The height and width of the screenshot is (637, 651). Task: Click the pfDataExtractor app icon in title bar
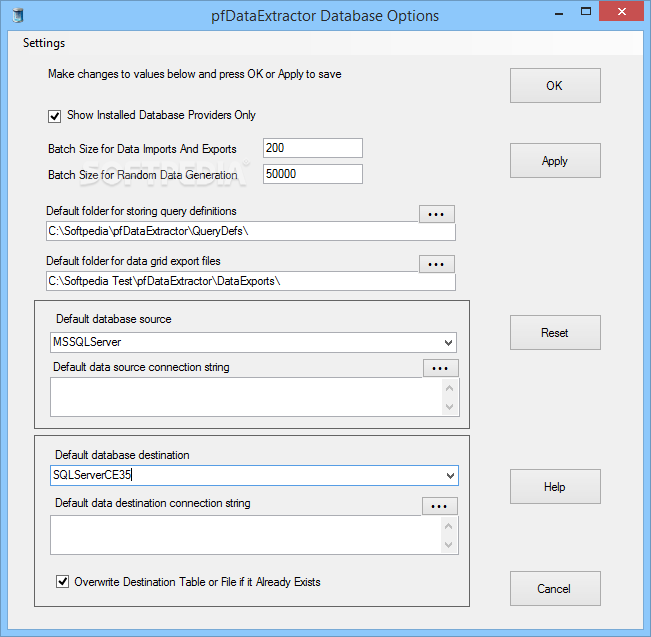coord(17,15)
